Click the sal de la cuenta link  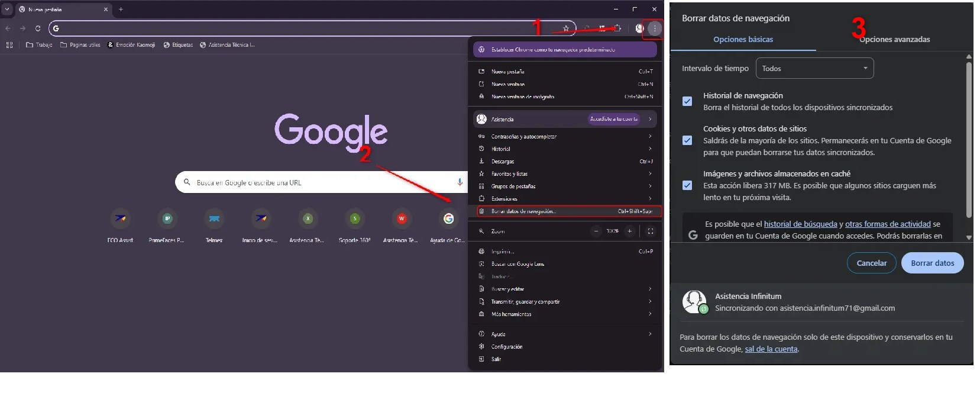coord(771,349)
